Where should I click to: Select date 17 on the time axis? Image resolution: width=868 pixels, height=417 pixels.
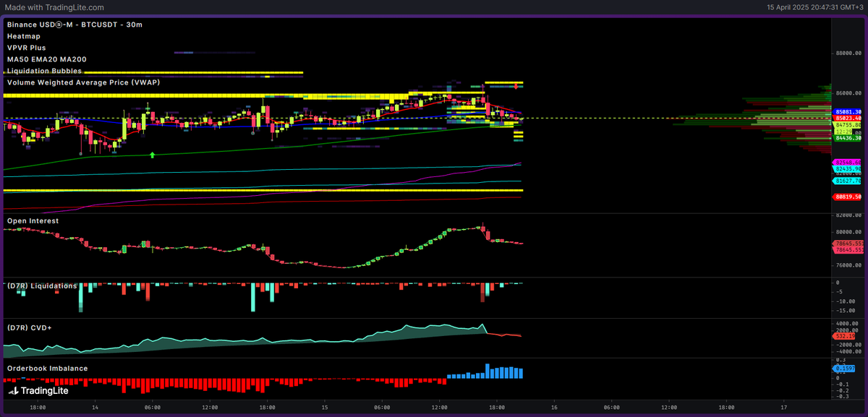tap(784, 408)
